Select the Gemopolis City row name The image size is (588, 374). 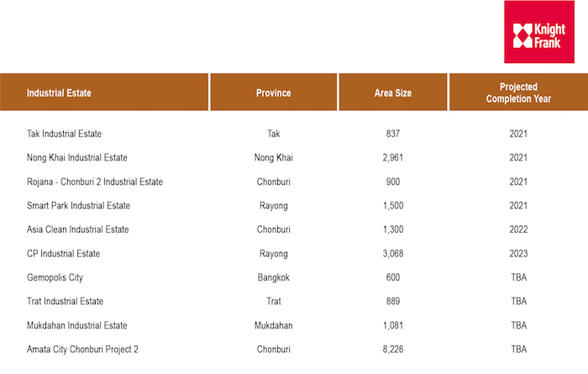(x=55, y=277)
